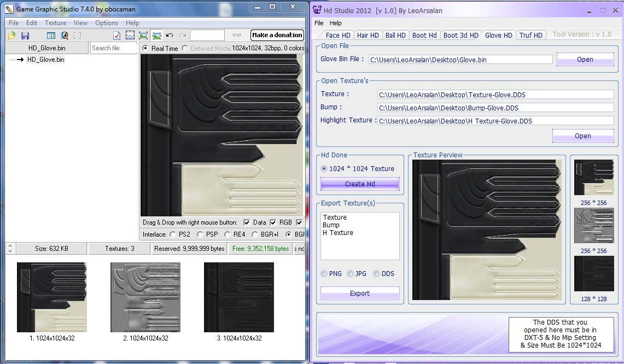Uncheck the Data checkbox
This screenshot has width=624, height=364.
(x=247, y=222)
